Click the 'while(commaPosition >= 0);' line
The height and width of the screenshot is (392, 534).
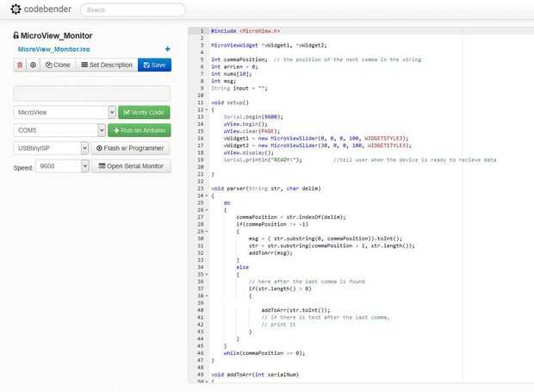coord(264,353)
